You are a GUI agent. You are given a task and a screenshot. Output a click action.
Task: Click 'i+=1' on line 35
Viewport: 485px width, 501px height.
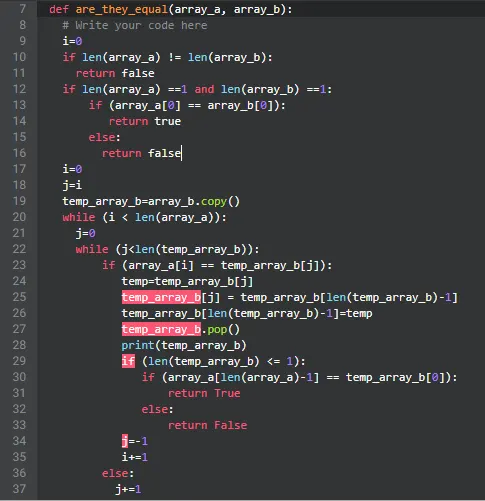pos(135,457)
